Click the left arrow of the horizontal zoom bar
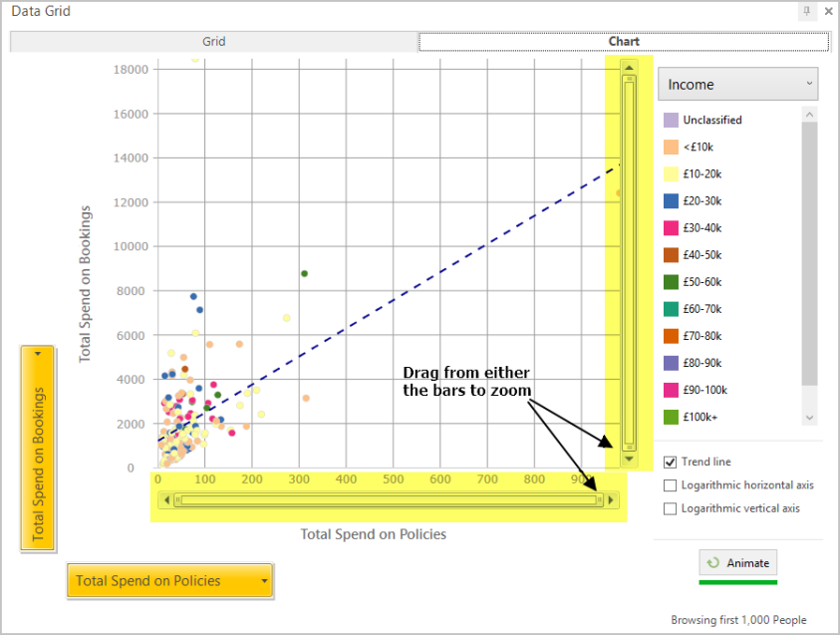This screenshot has height=635, width=840. (165, 499)
